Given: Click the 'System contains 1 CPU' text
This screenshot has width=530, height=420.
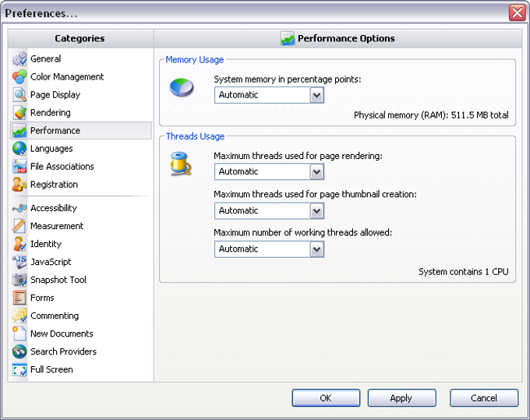Looking at the screenshot, I should pos(464,272).
